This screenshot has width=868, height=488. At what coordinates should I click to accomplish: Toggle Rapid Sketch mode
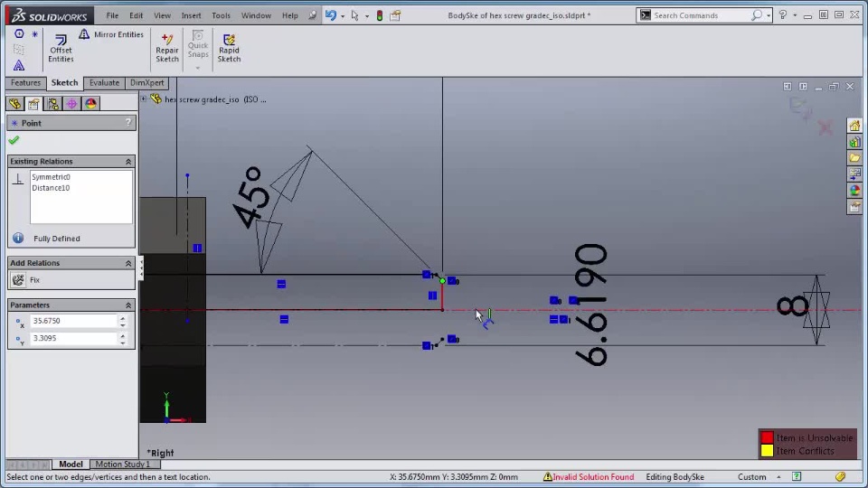[x=229, y=48]
